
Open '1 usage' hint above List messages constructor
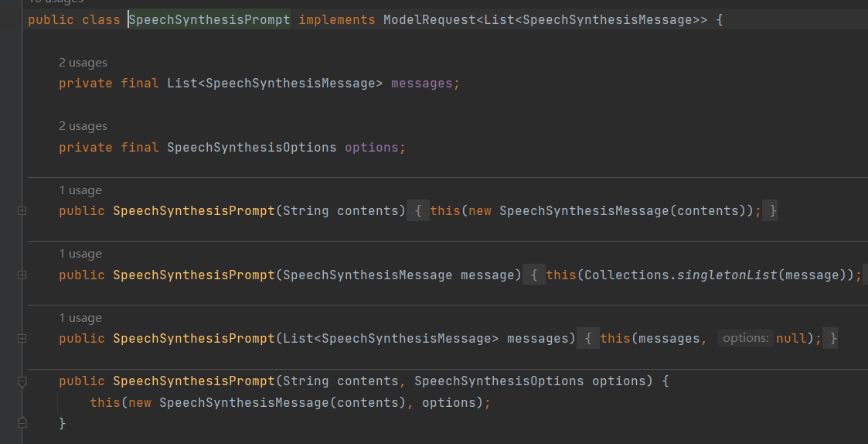pos(80,318)
